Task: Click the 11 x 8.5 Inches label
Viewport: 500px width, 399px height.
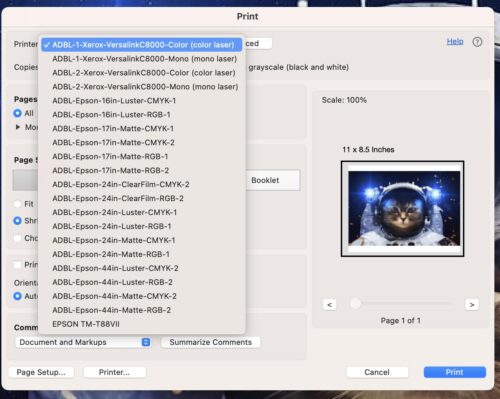Action: point(368,150)
